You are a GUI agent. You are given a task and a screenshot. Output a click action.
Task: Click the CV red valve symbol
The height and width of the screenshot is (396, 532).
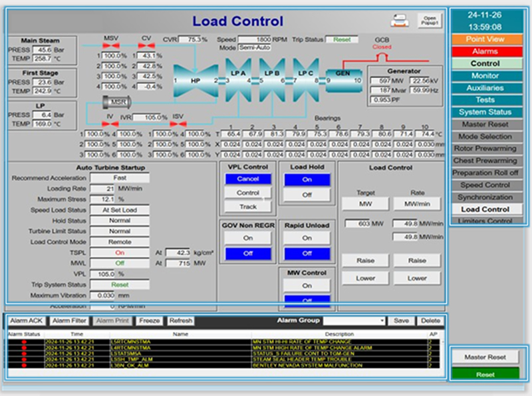click(146, 46)
